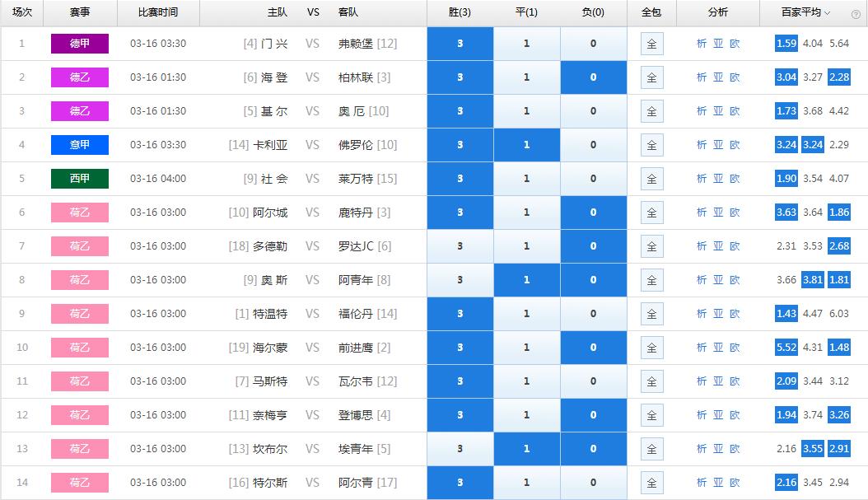
Task: Click match time 03-16 04:00 in row 5
Action: [x=158, y=179]
